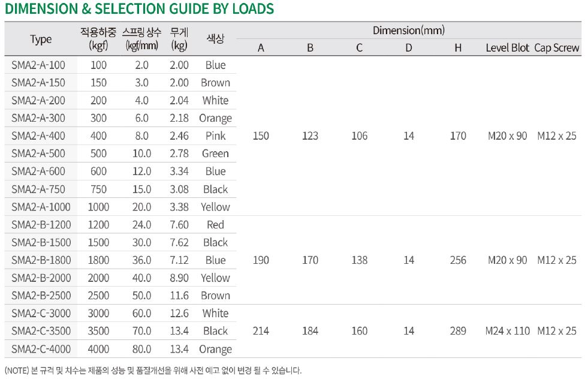Select the B dimension value 123
This screenshot has height=379, width=588.
pos(310,136)
